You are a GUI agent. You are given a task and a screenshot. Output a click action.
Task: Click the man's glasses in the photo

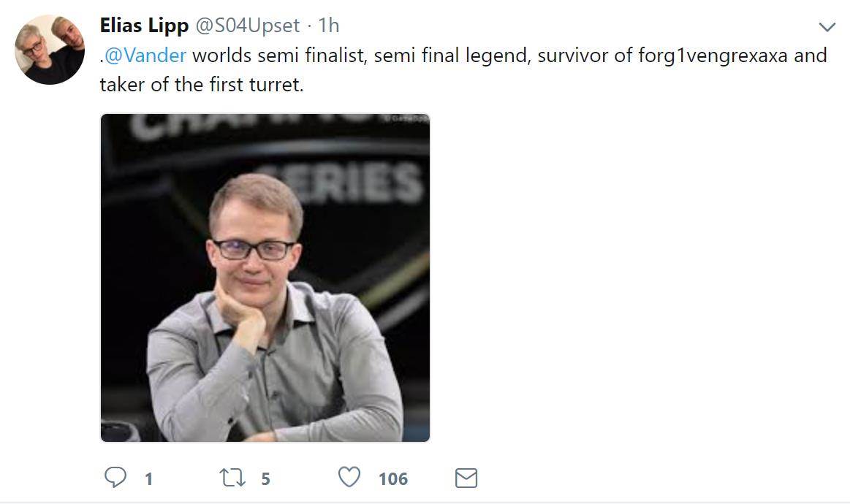point(254,250)
